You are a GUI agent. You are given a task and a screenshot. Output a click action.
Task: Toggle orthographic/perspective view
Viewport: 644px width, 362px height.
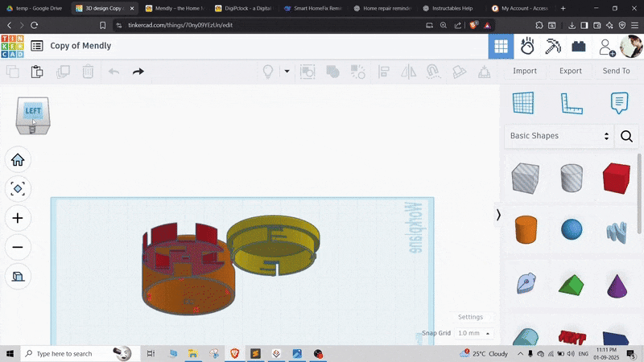click(18, 277)
